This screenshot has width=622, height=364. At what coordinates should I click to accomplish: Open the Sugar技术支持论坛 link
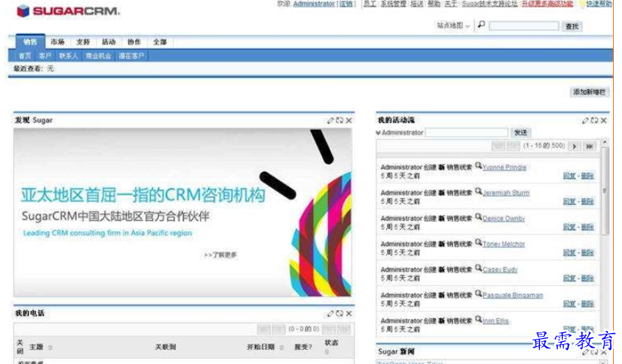[x=490, y=4]
